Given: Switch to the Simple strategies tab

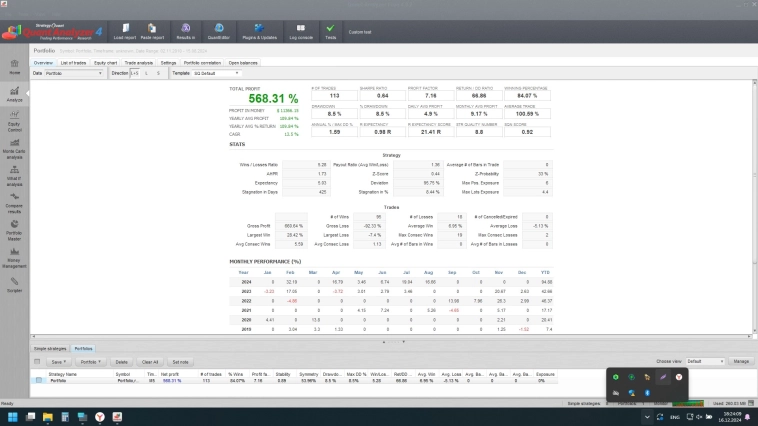Looking at the screenshot, I should (x=50, y=349).
